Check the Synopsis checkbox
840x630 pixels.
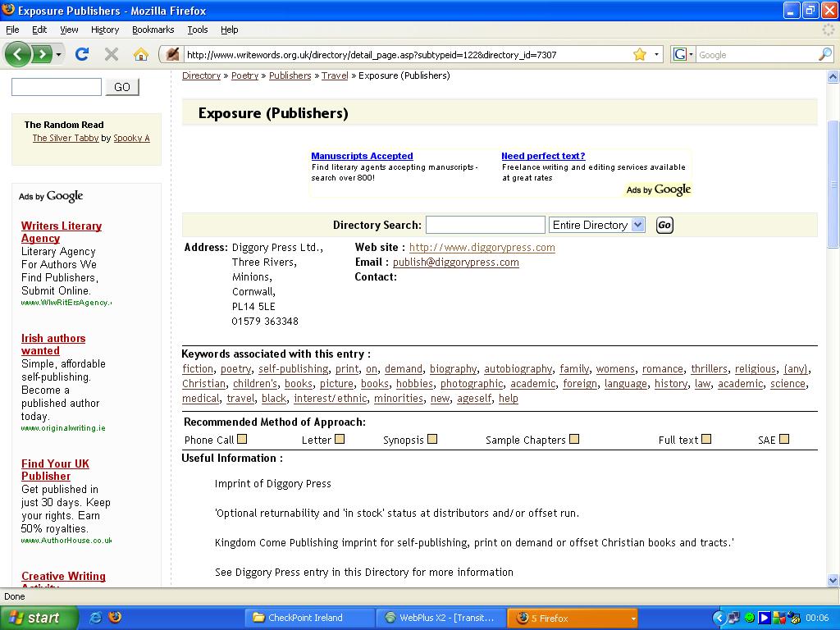(432, 440)
